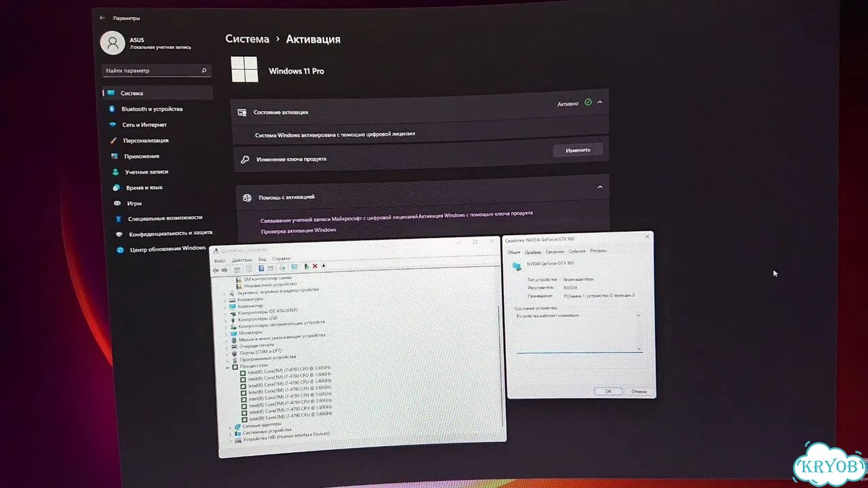The height and width of the screenshot is (488, 868).
Task: Collapse the Состояние активации section chevron
Action: (599, 102)
